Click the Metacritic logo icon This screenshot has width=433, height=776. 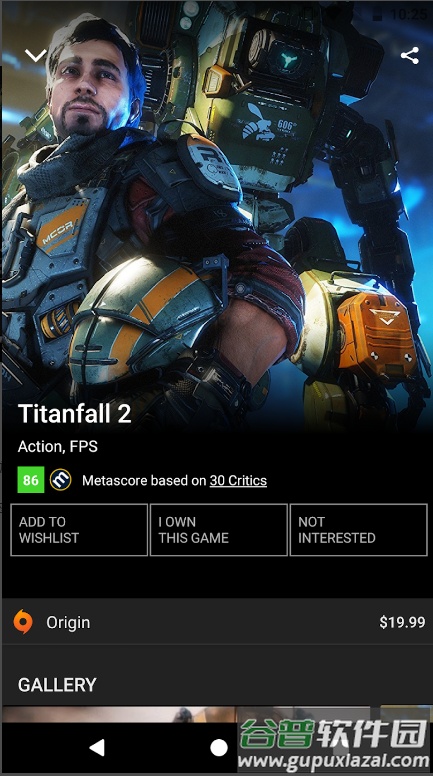[x=60, y=480]
